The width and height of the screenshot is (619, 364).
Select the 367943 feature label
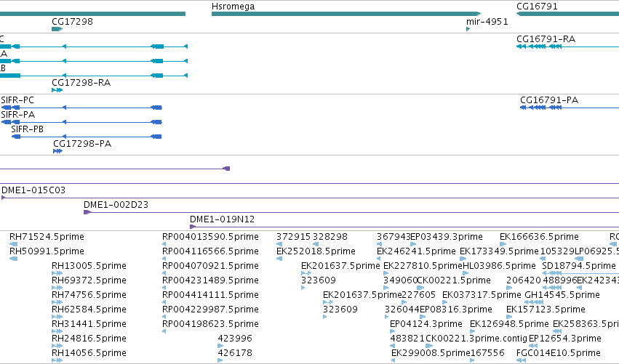click(394, 237)
